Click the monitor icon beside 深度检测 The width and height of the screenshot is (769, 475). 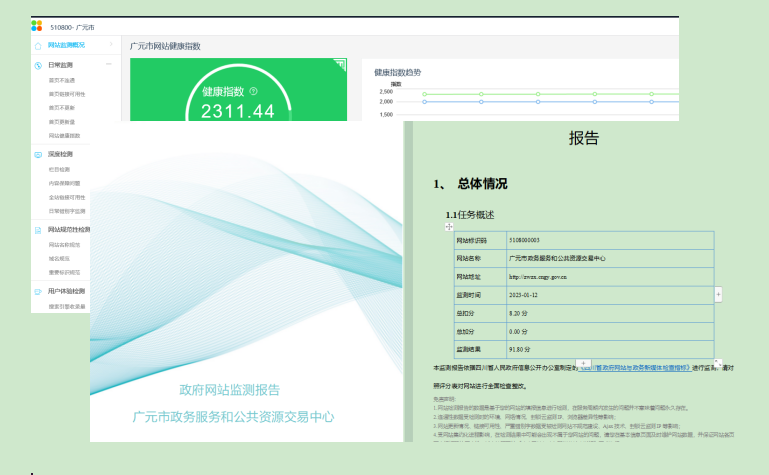click(38, 155)
